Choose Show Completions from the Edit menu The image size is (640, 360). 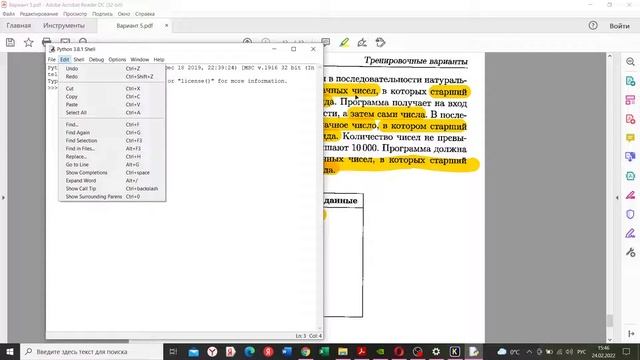click(112, 173)
